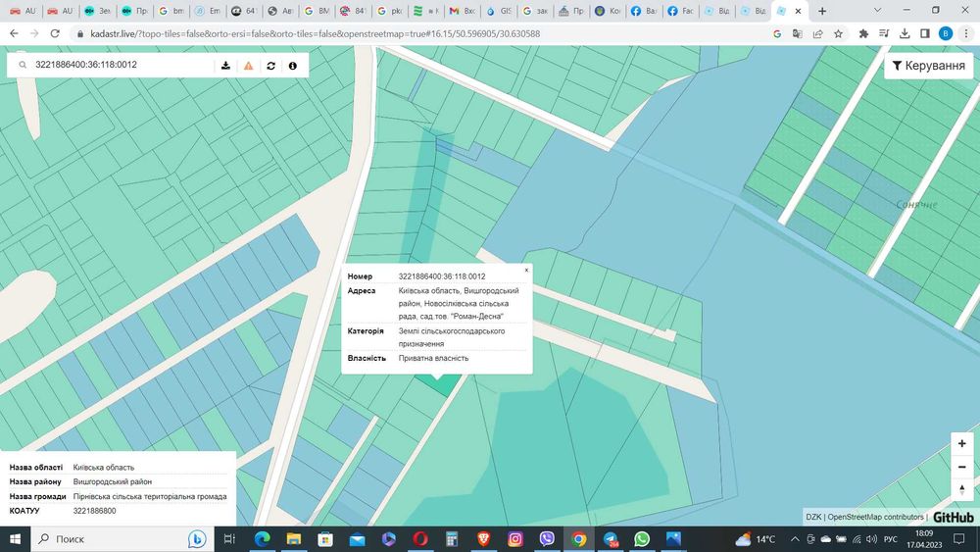Image resolution: width=980 pixels, height=552 pixels.
Task: Zoom in the map with plus button
Action: coord(962,444)
